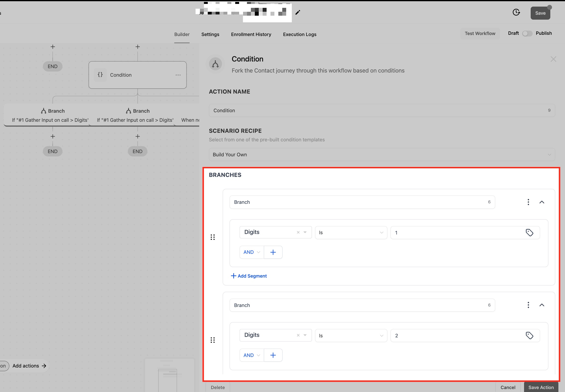Switch to the Enrollment History tab
The image size is (565, 392).
pyautogui.click(x=251, y=34)
